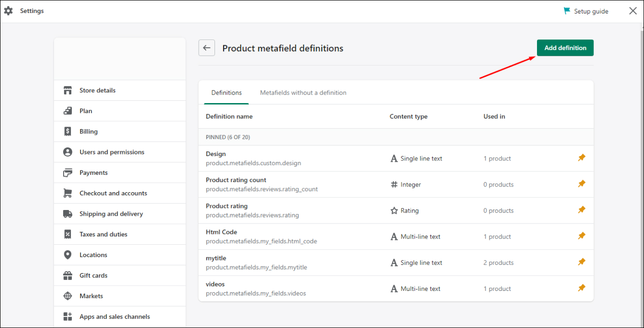Click 'product.metafields.my_fields.videos' text
The width and height of the screenshot is (644, 328).
256,293
